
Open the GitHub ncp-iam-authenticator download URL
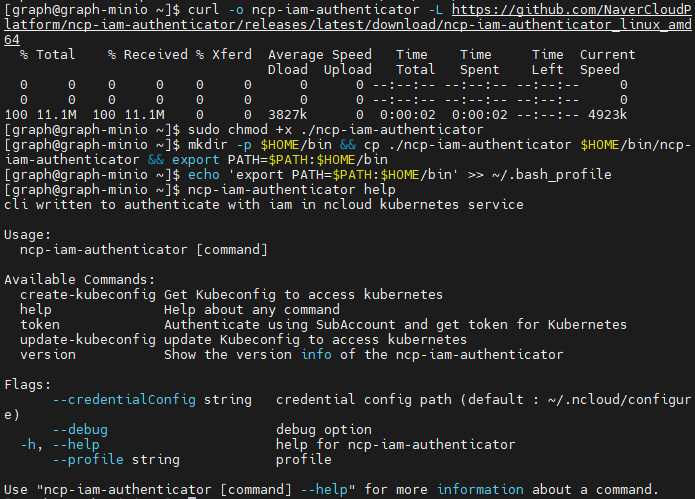point(348,24)
